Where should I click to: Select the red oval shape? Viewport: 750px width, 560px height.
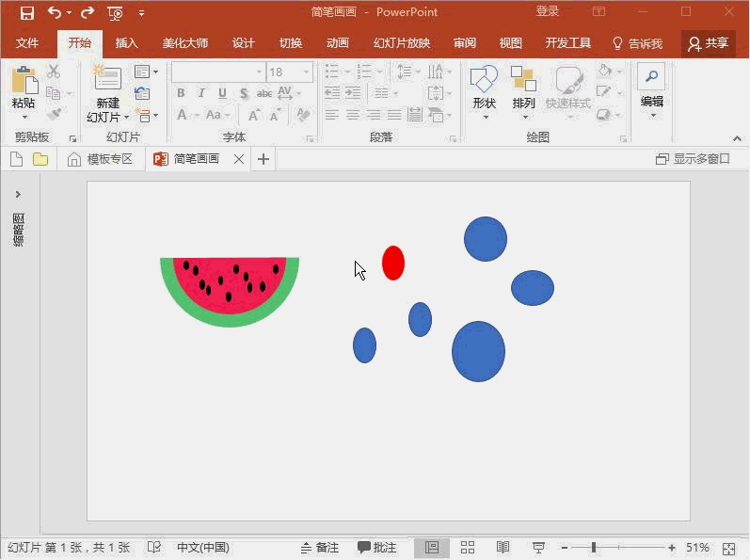(x=393, y=263)
